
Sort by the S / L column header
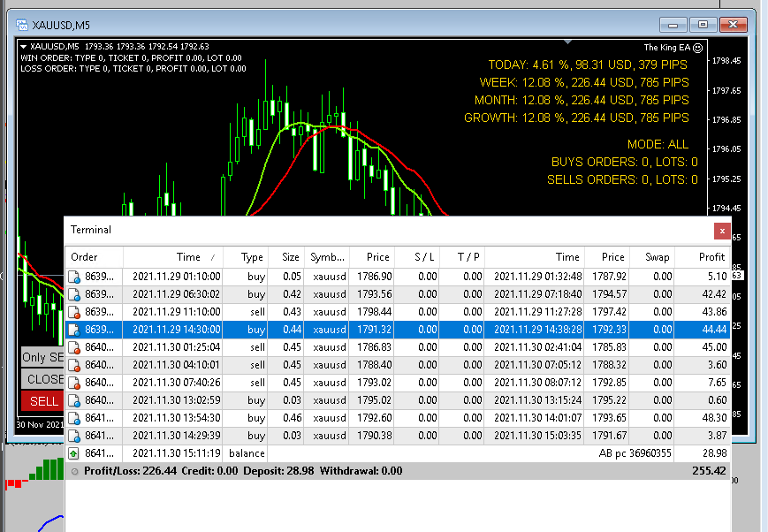coord(417,256)
